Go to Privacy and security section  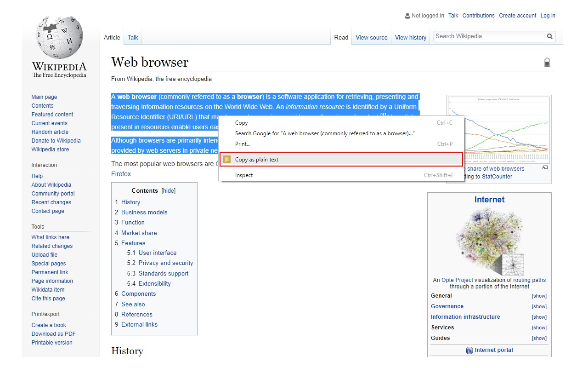click(x=166, y=263)
